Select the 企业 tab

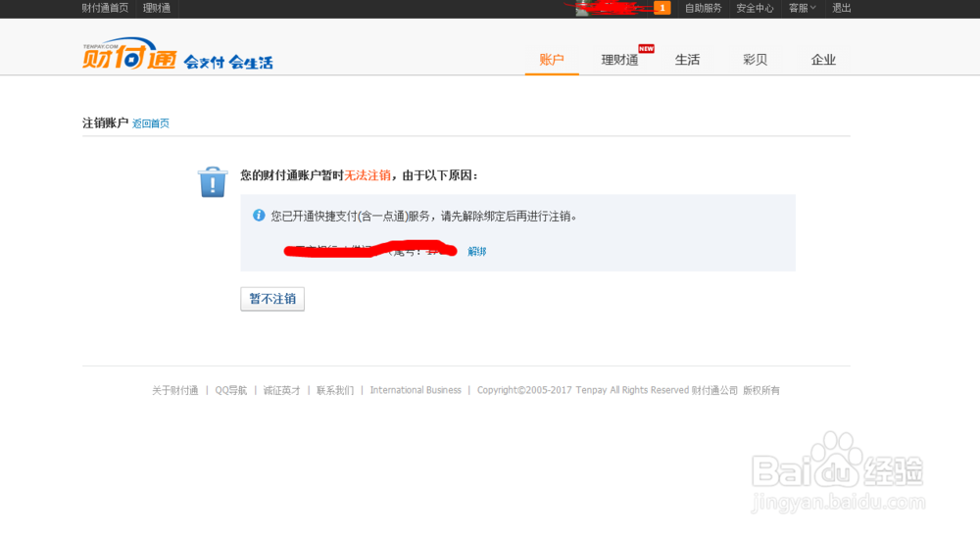pos(823,60)
